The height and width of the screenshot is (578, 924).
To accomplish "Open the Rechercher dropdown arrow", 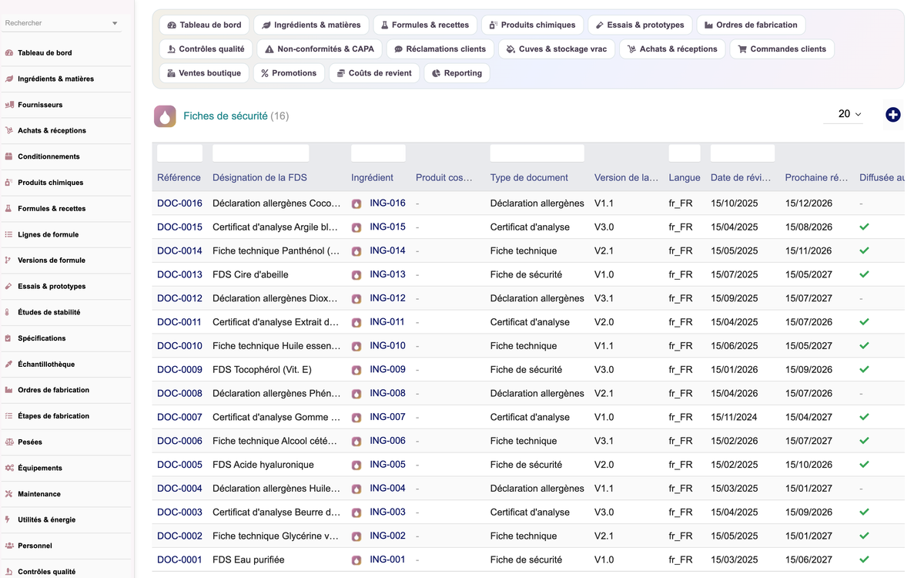I will pos(115,23).
